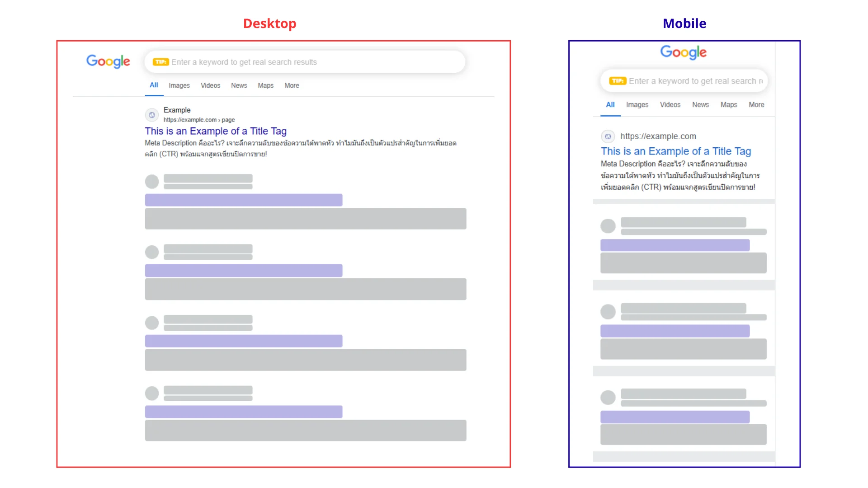Click the Google logo in Desktop preview
868x488 pixels.
(x=108, y=61)
